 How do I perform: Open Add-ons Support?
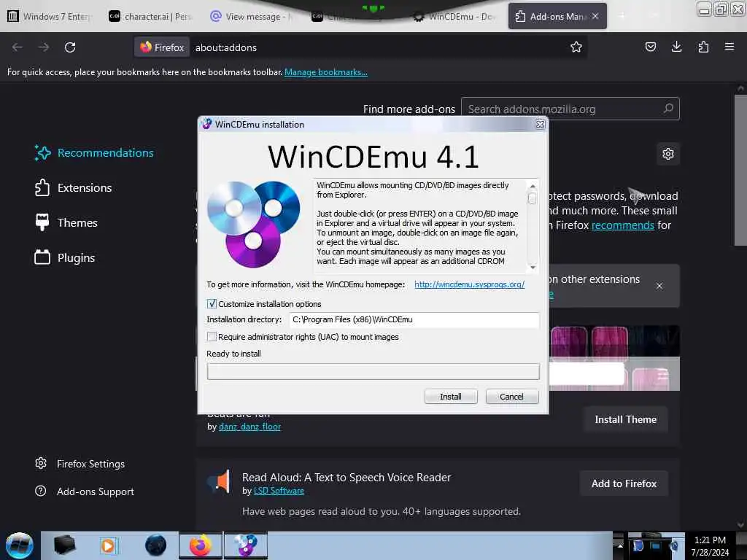(x=85, y=491)
